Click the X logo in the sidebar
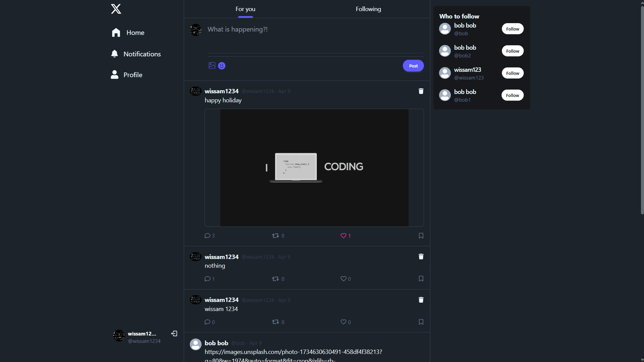Image resolution: width=644 pixels, height=362 pixels. (x=116, y=9)
